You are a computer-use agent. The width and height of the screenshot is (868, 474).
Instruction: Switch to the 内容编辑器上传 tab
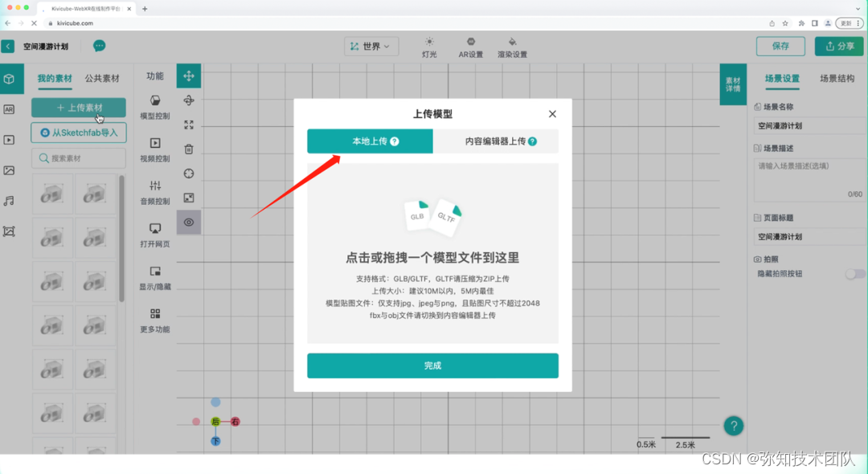tap(495, 140)
